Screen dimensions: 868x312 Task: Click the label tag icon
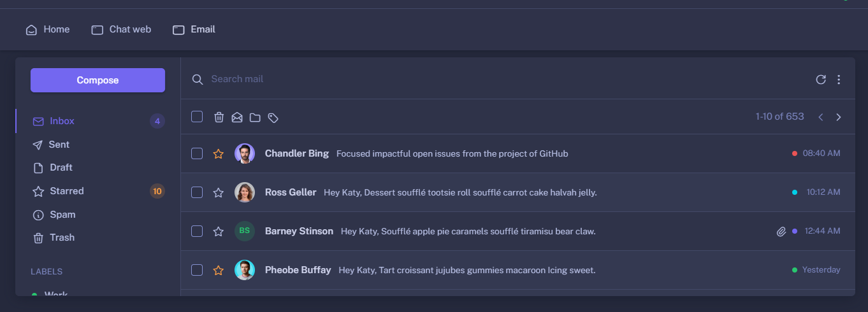pos(273,117)
